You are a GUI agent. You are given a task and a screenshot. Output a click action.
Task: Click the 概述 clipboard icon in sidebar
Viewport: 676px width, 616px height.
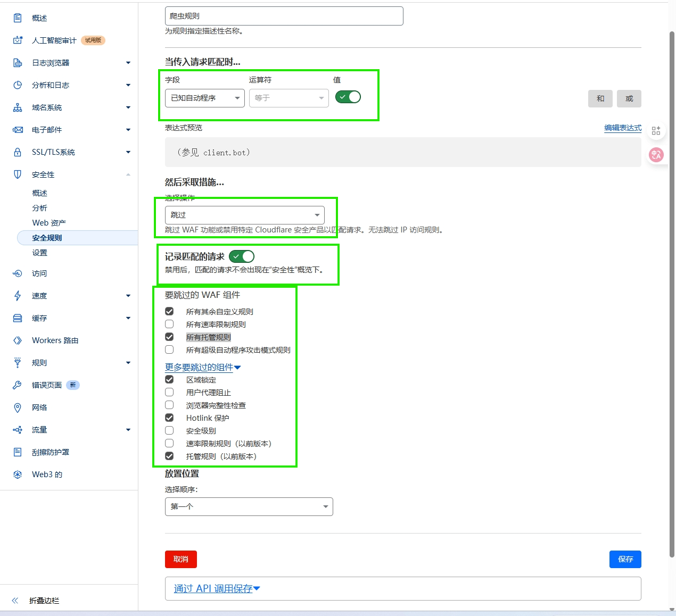point(18,18)
